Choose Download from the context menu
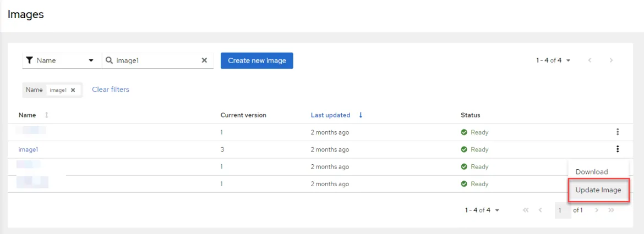 point(592,172)
